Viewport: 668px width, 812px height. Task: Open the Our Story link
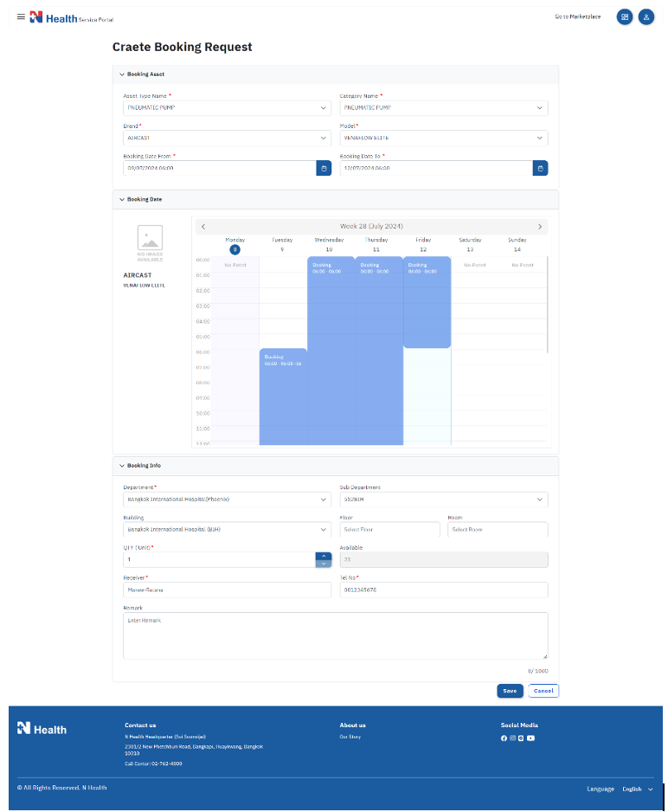pyautogui.click(x=350, y=737)
